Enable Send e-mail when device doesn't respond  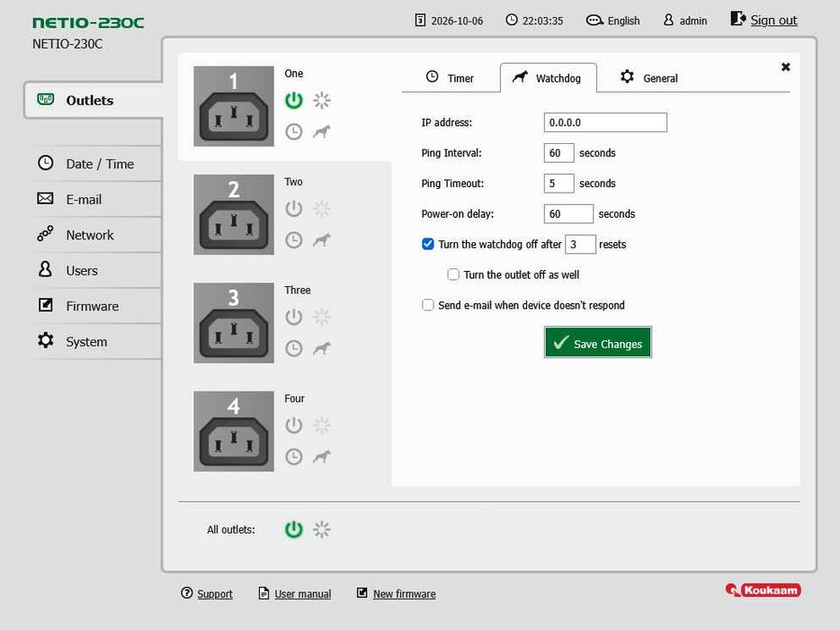[x=427, y=305]
